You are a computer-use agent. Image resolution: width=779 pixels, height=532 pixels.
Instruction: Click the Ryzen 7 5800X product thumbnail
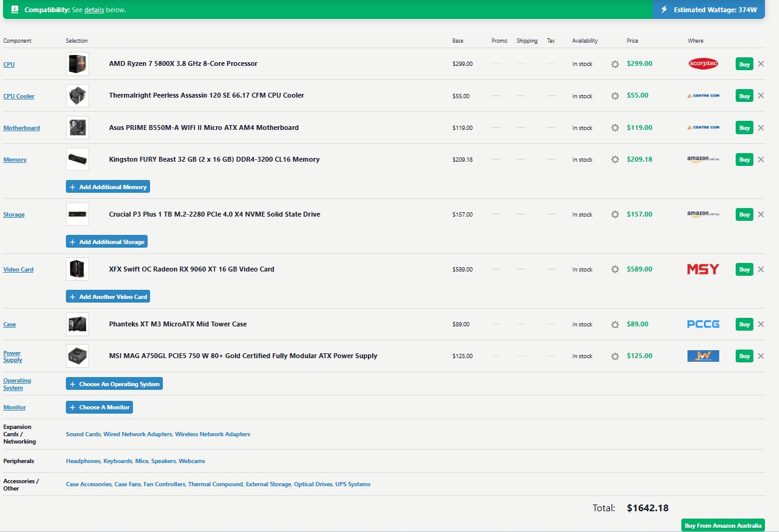77,63
